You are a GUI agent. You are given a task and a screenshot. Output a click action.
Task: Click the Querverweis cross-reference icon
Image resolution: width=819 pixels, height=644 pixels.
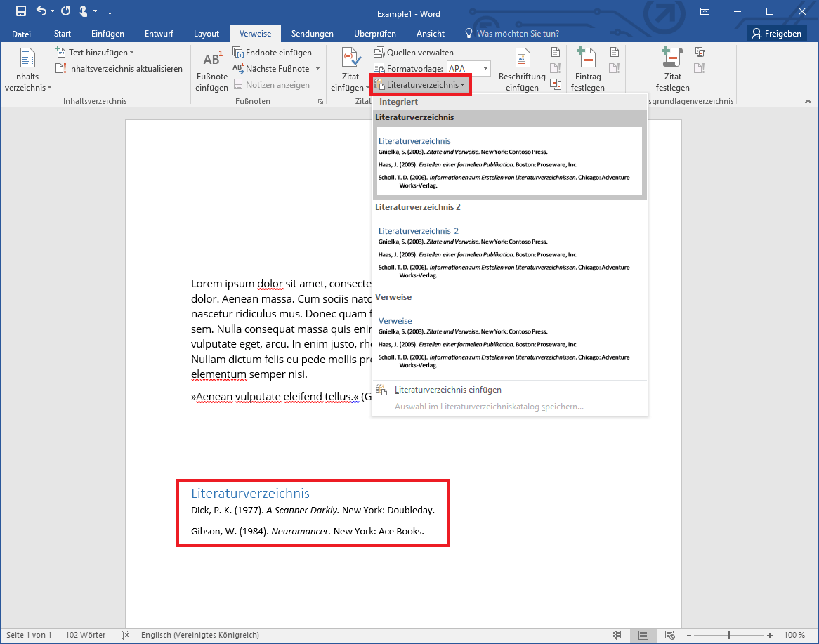pos(556,84)
